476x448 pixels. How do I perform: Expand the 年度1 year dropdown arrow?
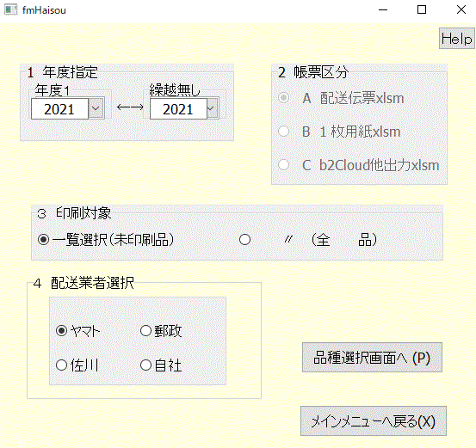pyautogui.click(x=96, y=108)
